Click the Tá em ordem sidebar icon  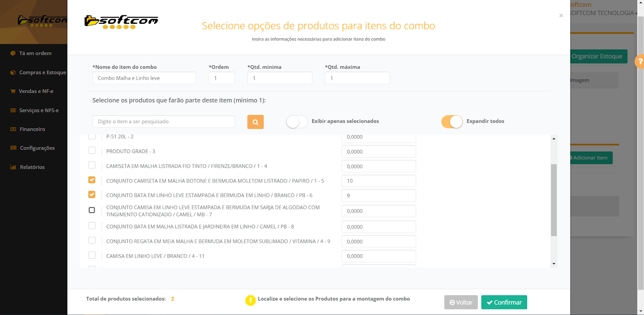[13, 53]
